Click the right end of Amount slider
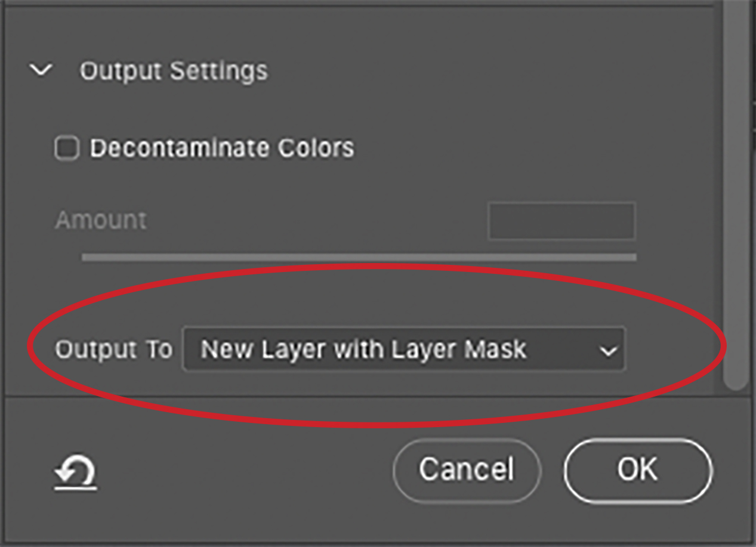This screenshot has width=756, height=547. click(x=632, y=257)
